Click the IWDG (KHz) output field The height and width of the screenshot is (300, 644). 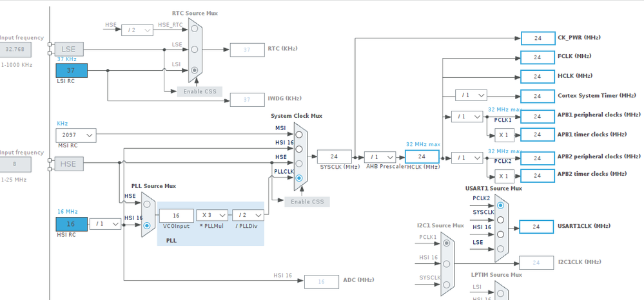click(x=247, y=100)
